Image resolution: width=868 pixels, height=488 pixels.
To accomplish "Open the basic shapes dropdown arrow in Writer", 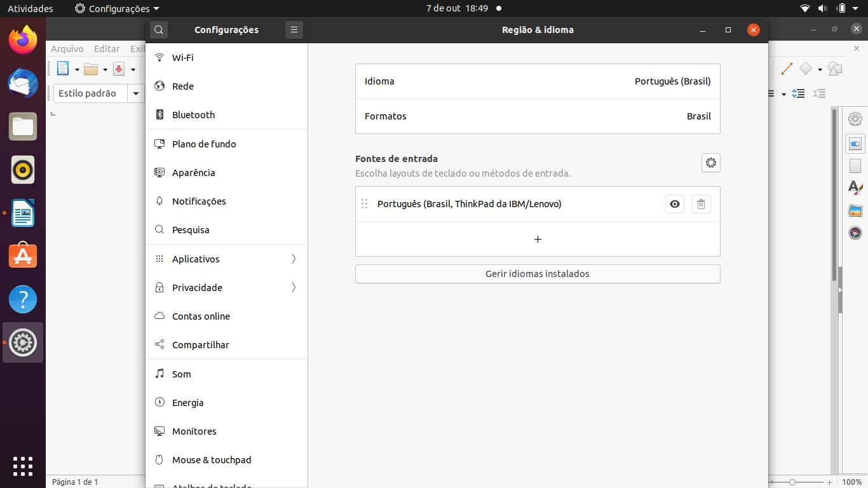I will [820, 69].
